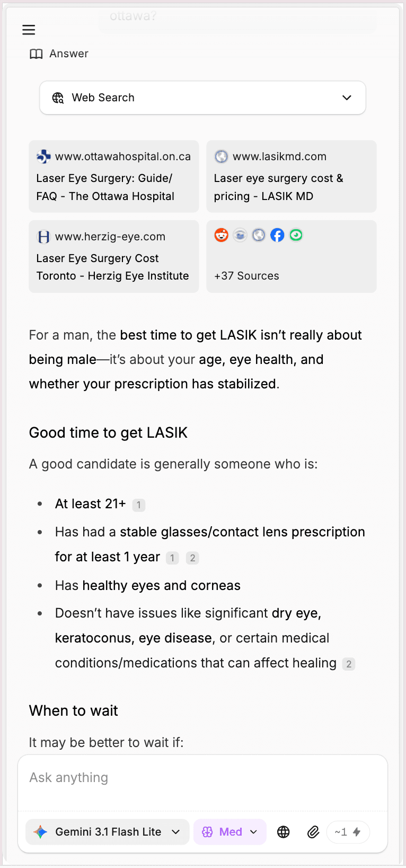Viewport: 406px width, 868px height.
Task: Show the +37 Sources list
Action: [292, 256]
